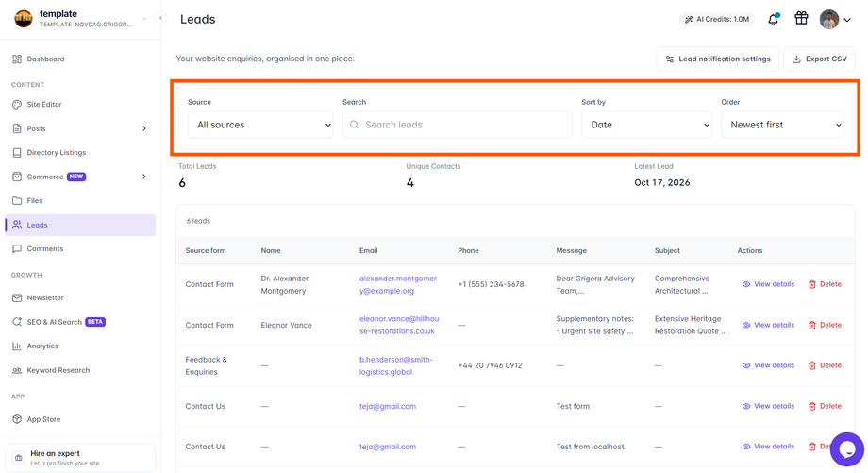Go to Dashboard in sidebar
868x473 pixels.
[x=80, y=59]
